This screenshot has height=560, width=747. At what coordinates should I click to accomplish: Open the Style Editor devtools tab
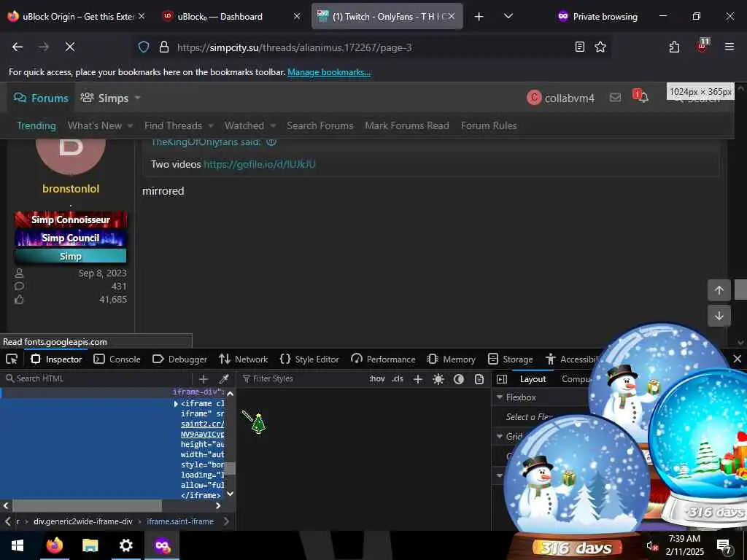tap(309, 359)
